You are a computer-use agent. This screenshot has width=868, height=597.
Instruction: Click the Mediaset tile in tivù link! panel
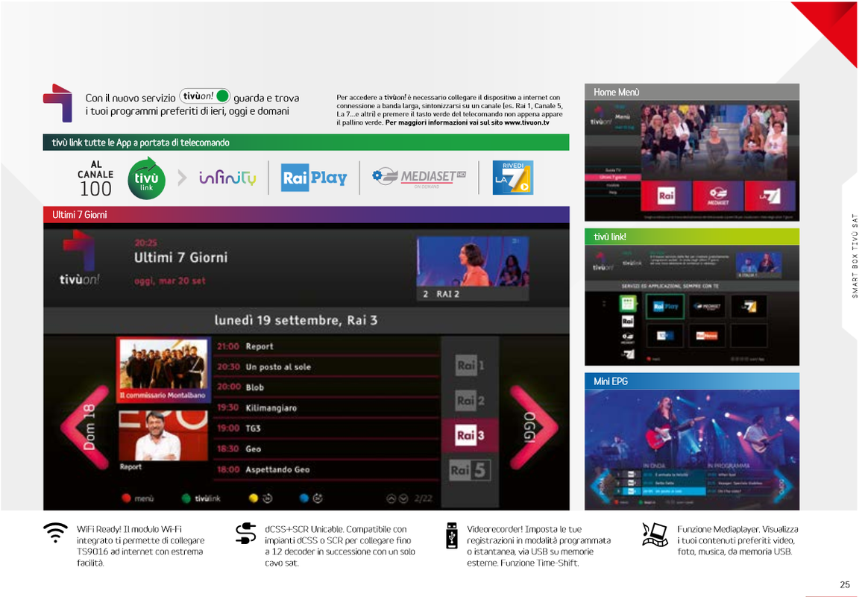[707, 306]
